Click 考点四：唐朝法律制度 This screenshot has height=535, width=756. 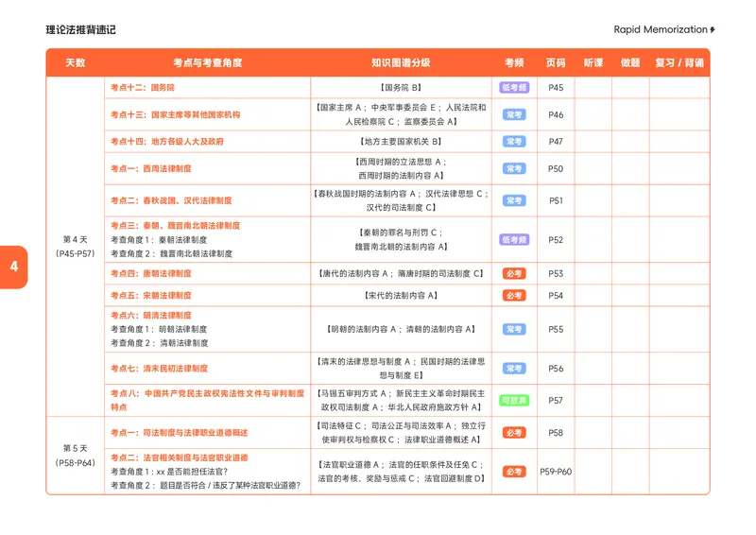151,273
